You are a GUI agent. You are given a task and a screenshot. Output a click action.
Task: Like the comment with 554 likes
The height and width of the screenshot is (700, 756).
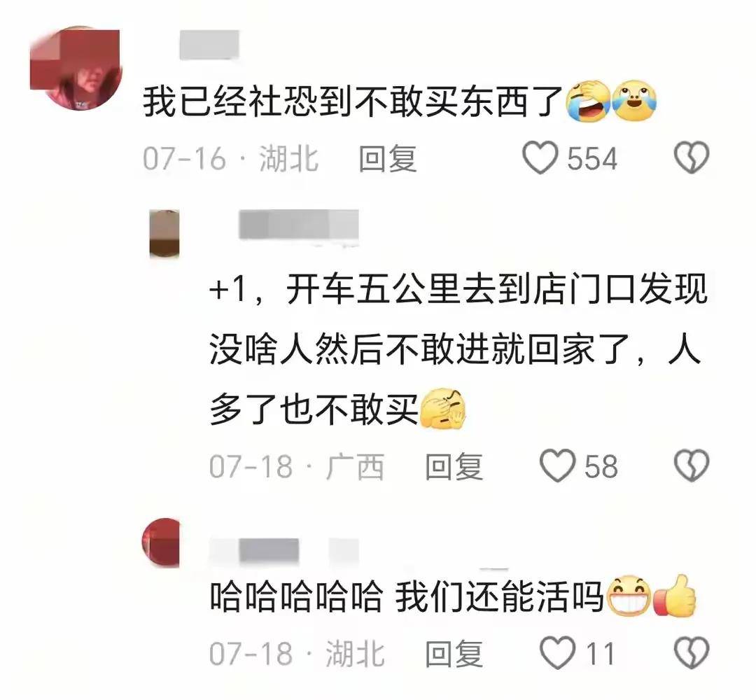coord(540,157)
